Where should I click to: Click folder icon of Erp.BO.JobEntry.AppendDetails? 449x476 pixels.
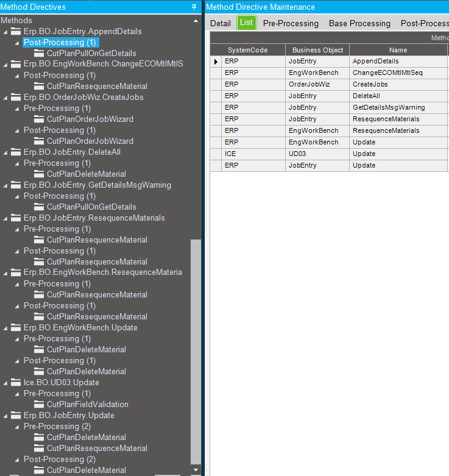point(16,31)
